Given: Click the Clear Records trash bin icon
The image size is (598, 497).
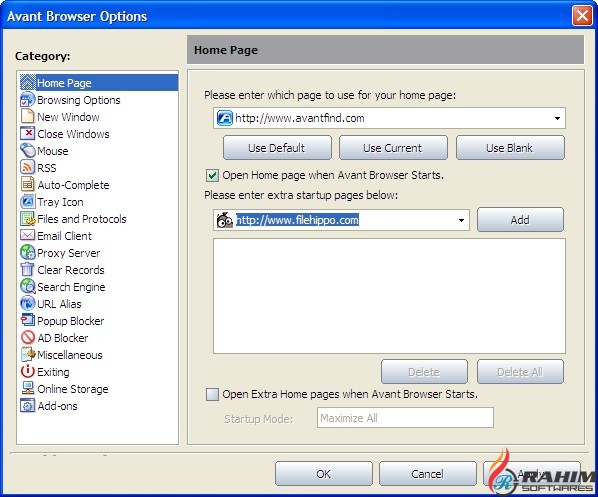Looking at the screenshot, I should click(27, 269).
